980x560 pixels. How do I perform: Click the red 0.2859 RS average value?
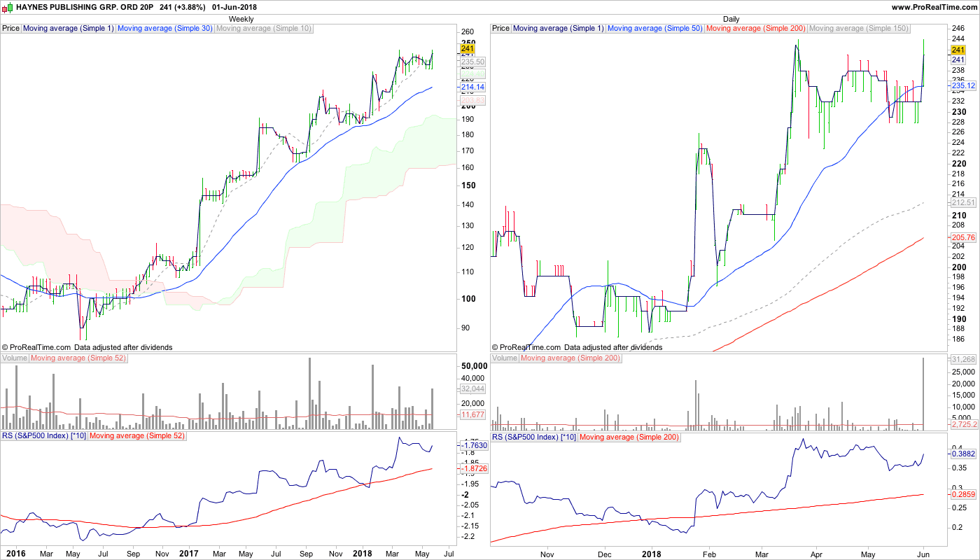pyautogui.click(x=962, y=495)
